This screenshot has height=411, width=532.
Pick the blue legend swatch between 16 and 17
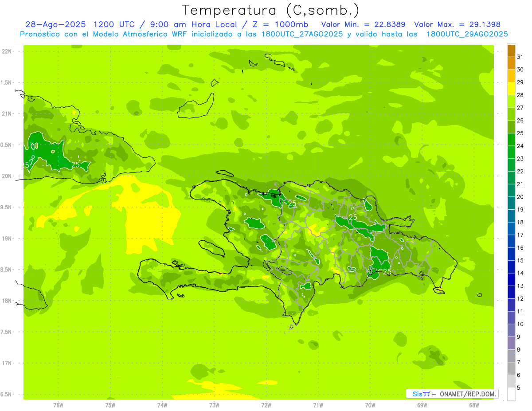coord(511,241)
